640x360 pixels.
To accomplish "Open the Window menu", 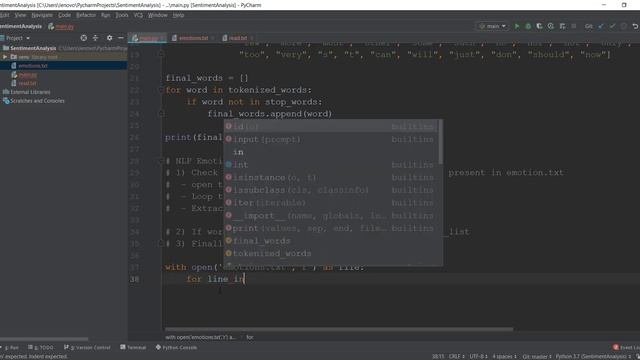I will tap(158, 15).
